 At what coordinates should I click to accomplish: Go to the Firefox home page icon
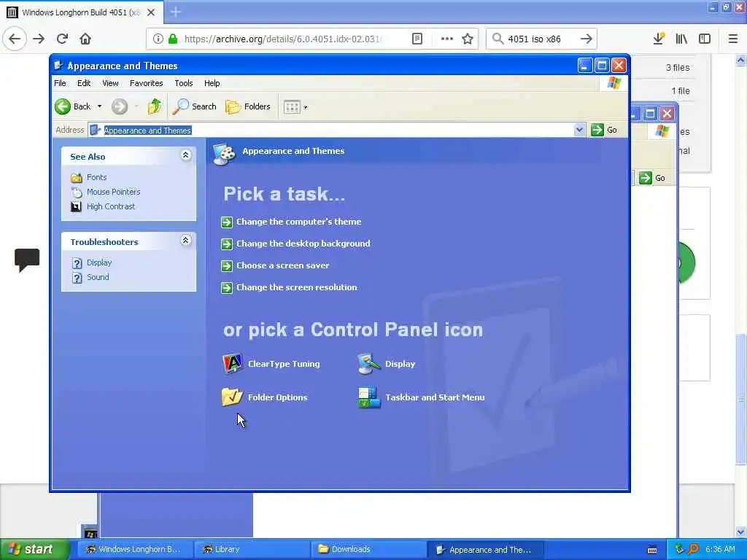(85, 39)
